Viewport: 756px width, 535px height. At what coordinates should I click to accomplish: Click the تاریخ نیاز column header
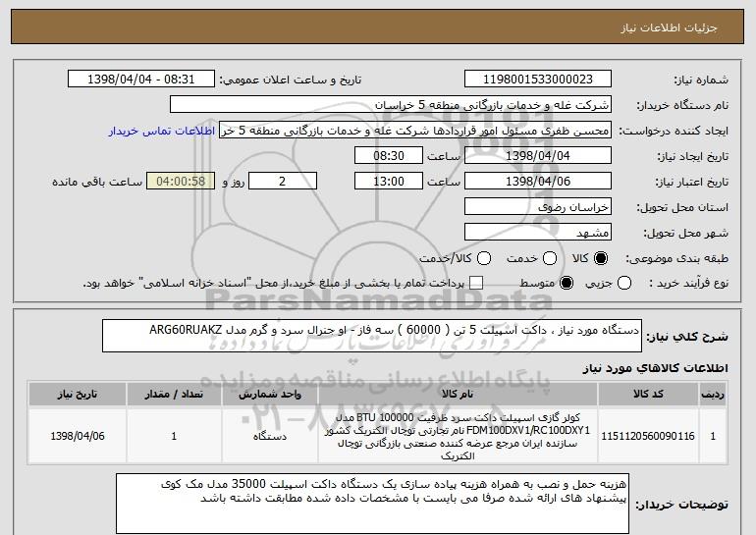(78, 395)
